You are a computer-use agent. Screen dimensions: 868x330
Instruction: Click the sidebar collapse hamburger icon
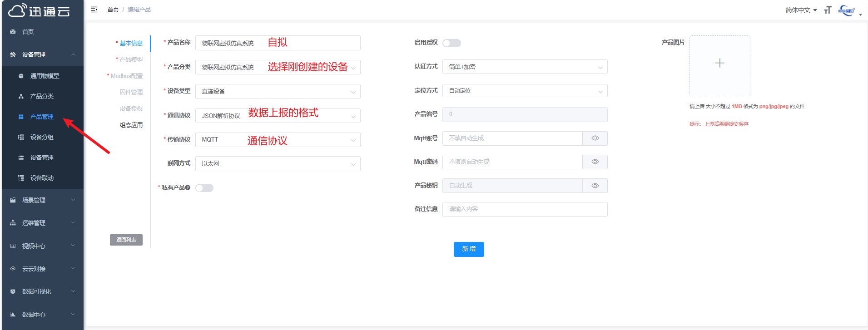pos(94,10)
